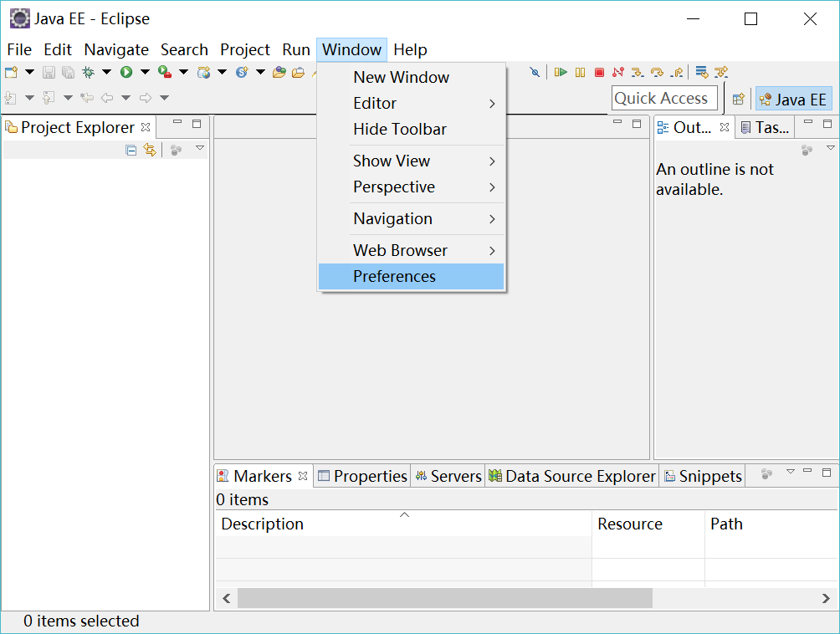Switch to Data Source Explorer tab

572,476
